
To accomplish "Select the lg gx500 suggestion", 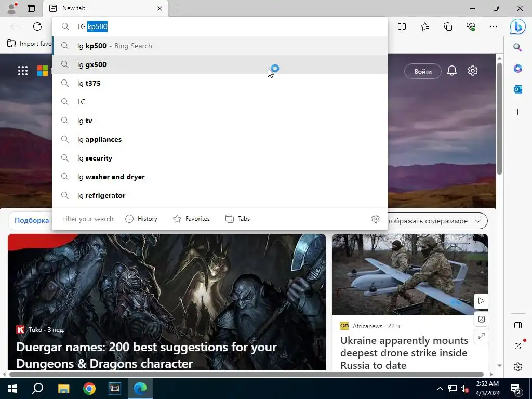I will [220, 64].
